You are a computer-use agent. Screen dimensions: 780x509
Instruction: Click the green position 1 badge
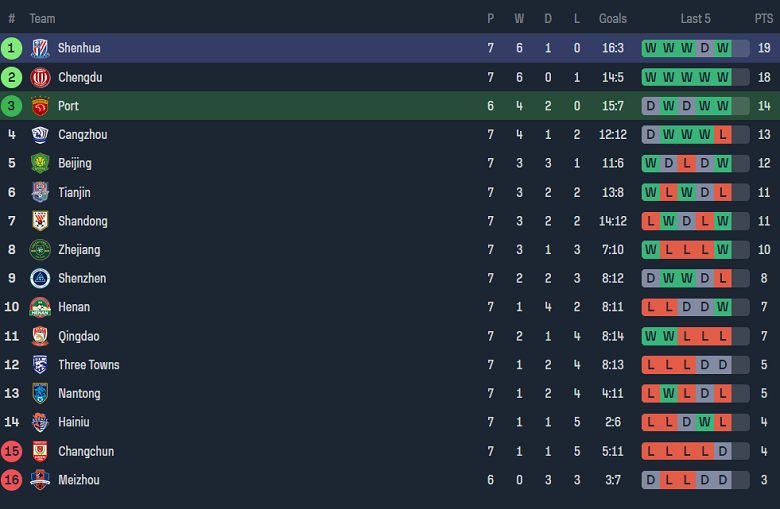pyautogui.click(x=12, y=48)
